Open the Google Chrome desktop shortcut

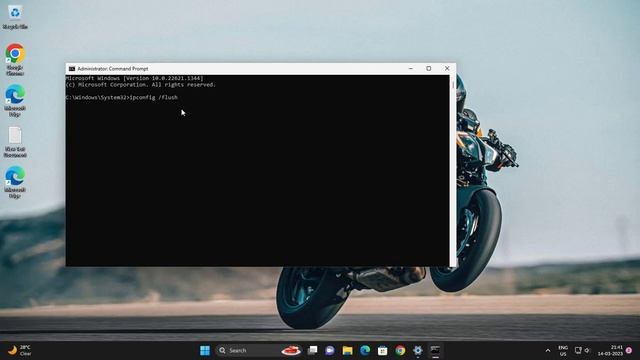15,59
